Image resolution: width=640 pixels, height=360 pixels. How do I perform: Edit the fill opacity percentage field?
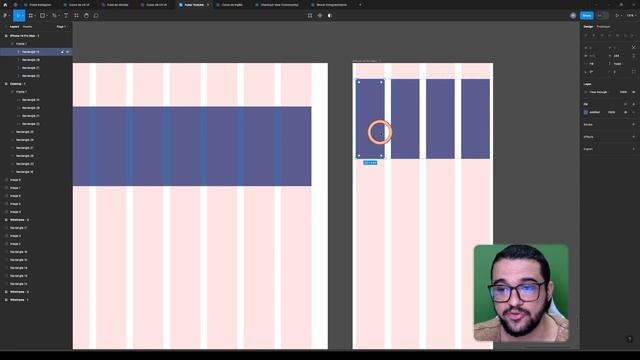click(611, 112)
